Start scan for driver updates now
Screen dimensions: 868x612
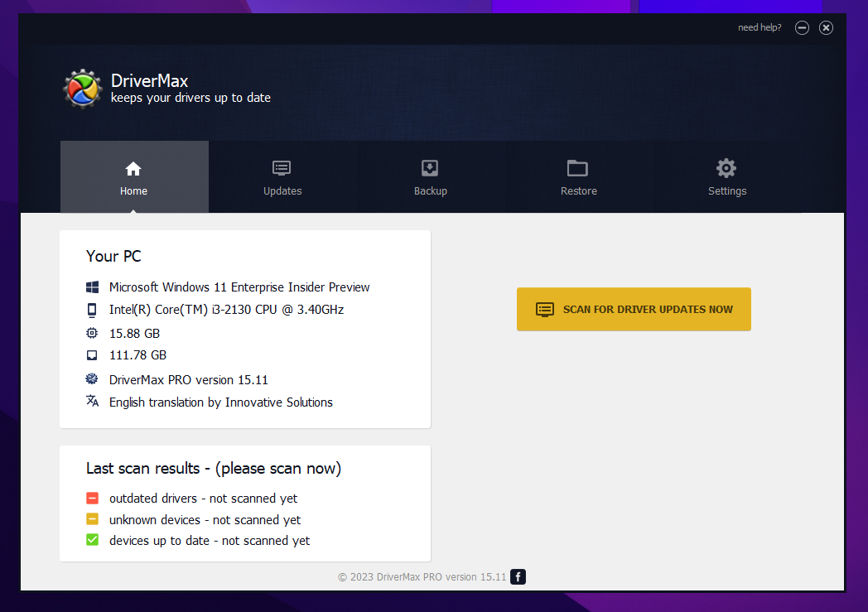[x=634, y=310]
